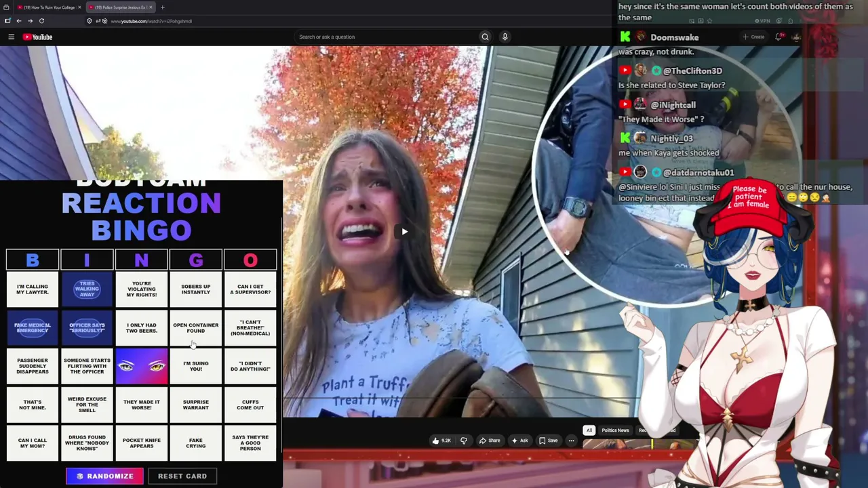Mark 'DRUGS FOUND WHERE NOBODY KNOWS' square
Screen dimensions: 868x488
[x=87, y=443]
